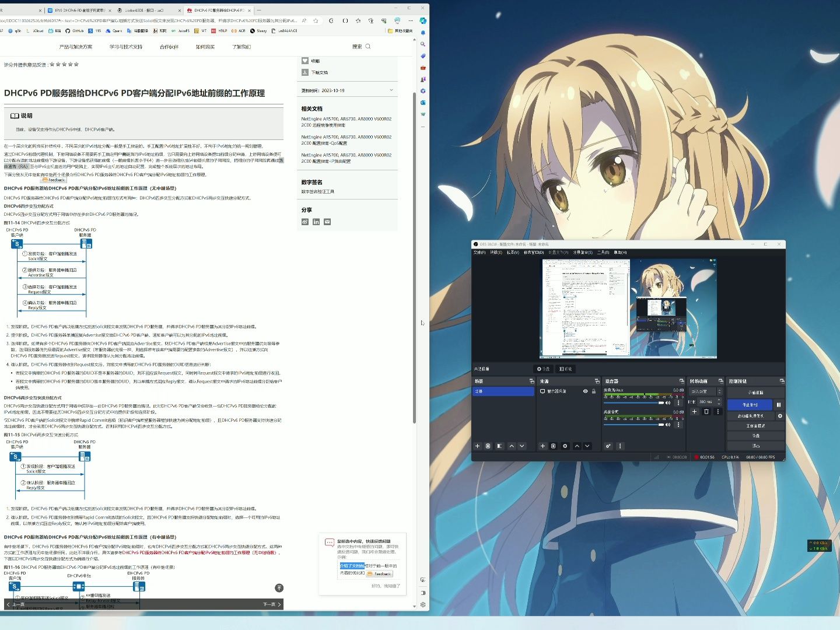The width and height of the screenshot is (840, 630).
Task: Click back-to-top arrow button on webpage
Action: click(279, 588)
